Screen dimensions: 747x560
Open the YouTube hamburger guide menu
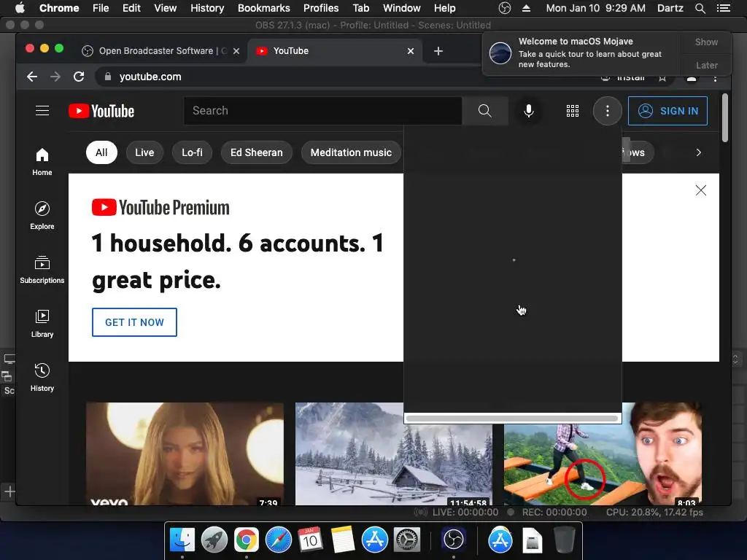[42, 111]
